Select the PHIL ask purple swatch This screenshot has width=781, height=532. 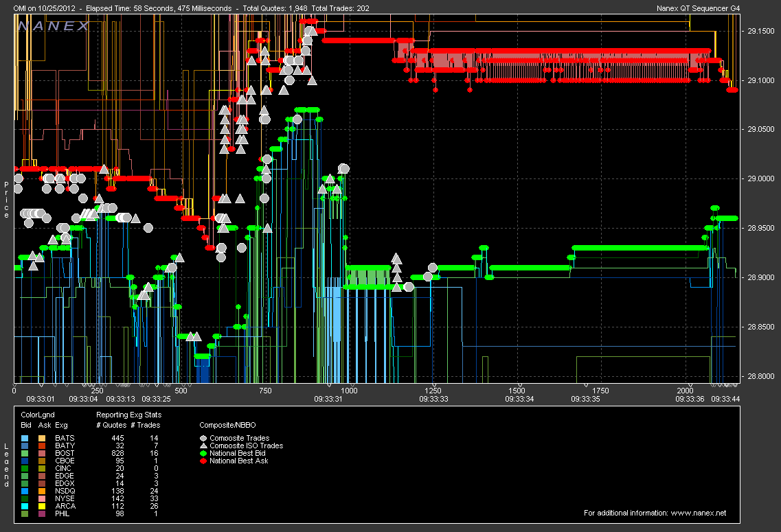pos(42,513)
